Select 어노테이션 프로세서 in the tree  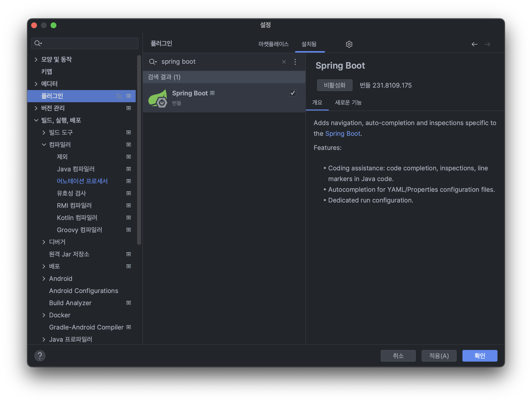[82, 181]
